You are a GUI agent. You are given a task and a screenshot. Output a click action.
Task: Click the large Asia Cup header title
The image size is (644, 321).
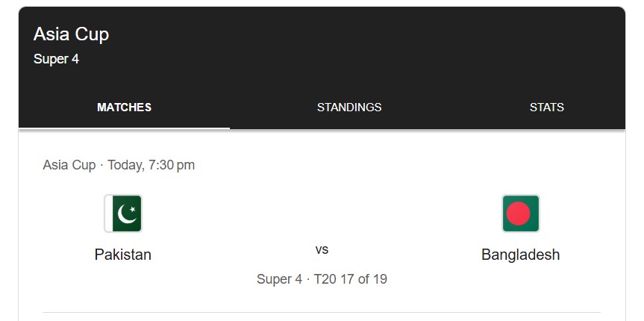pos(72,34)
